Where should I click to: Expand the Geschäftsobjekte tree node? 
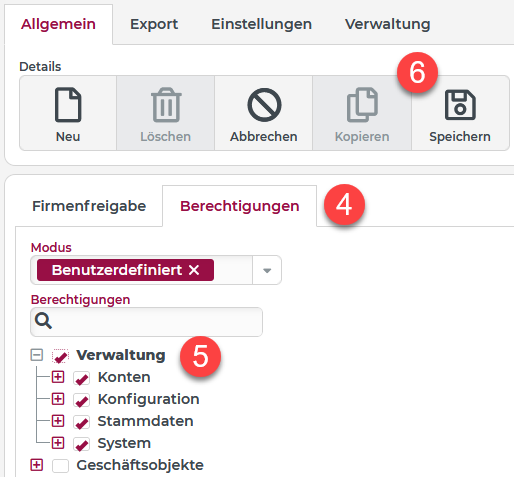click(x=37, y=465)
